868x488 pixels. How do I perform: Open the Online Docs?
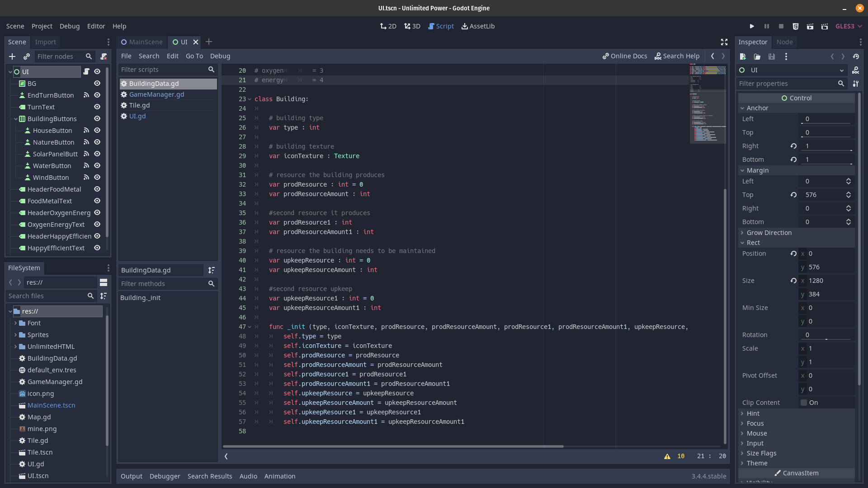coord(624,56)
